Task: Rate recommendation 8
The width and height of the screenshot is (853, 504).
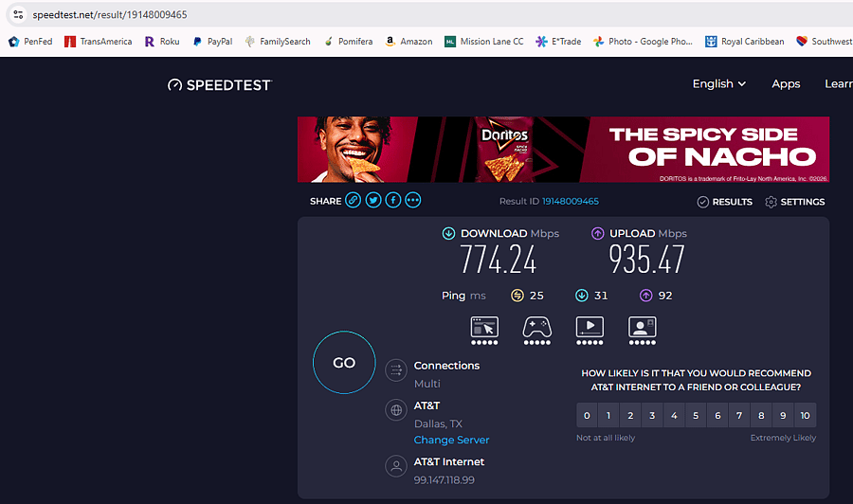Action: click(761, 415)
